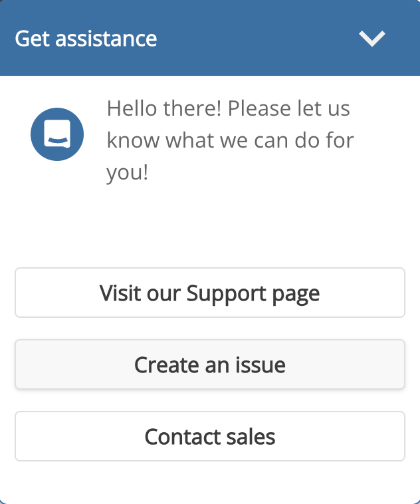Choose Create an issue from the options
Screen dimensions: 420x504
(210, 364)
